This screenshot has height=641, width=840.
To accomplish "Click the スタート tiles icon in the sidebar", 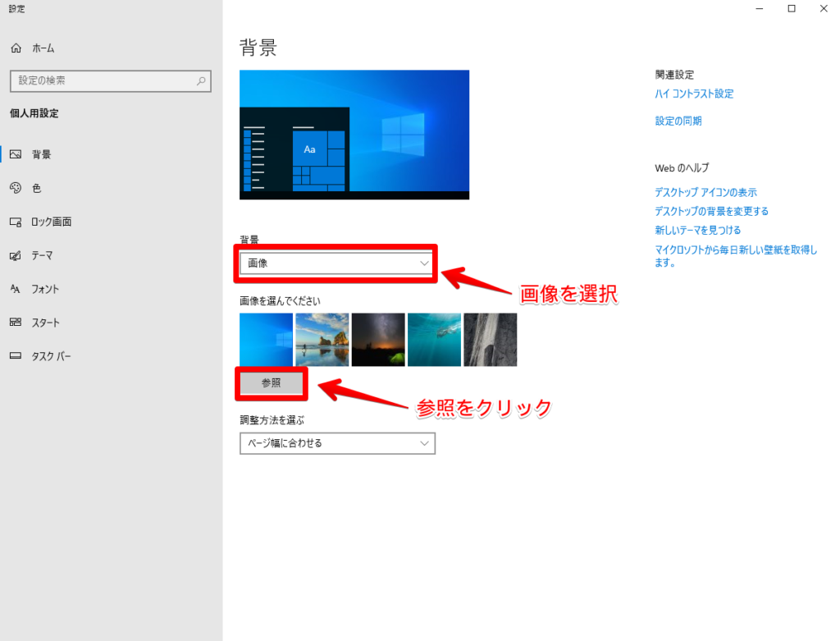I will (x=16, y=322).
